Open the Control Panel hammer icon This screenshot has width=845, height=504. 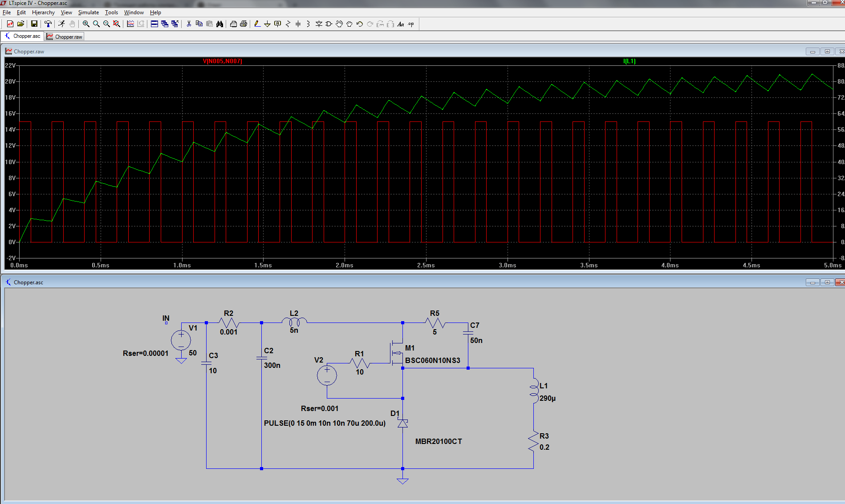coord(48,24)
